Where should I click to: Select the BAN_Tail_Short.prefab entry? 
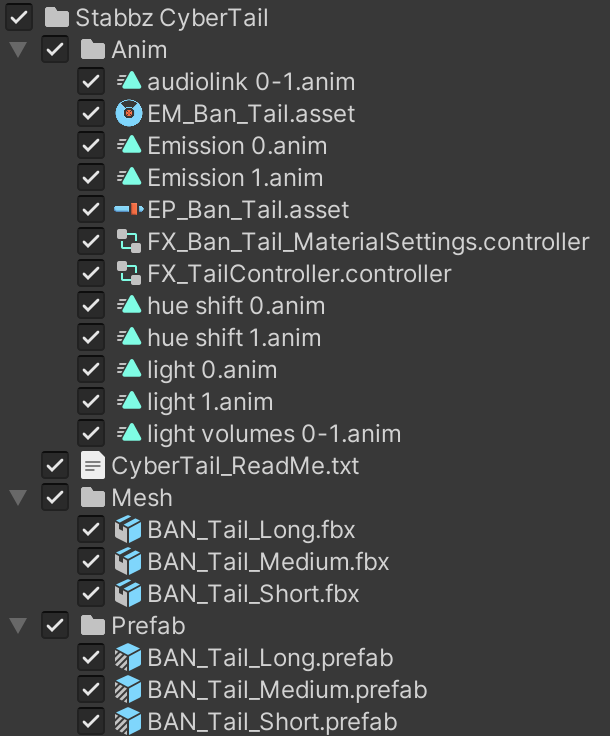tap(272, 722)
